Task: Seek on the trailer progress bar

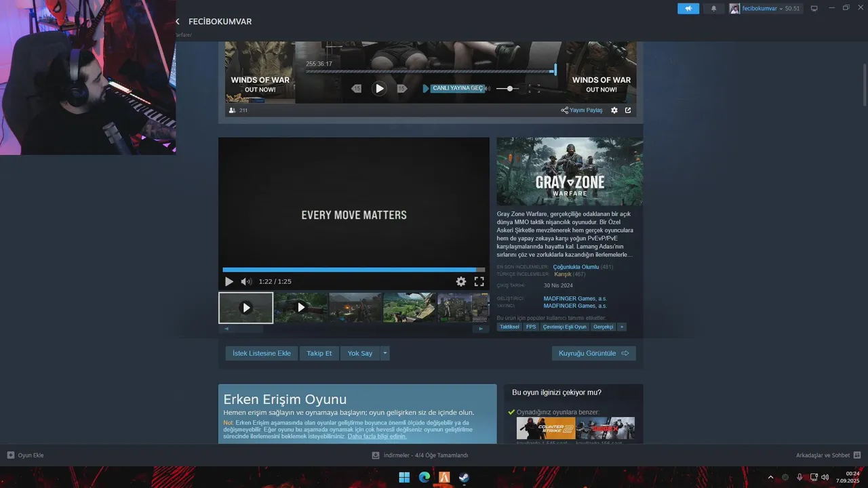Action: point(353,270)
